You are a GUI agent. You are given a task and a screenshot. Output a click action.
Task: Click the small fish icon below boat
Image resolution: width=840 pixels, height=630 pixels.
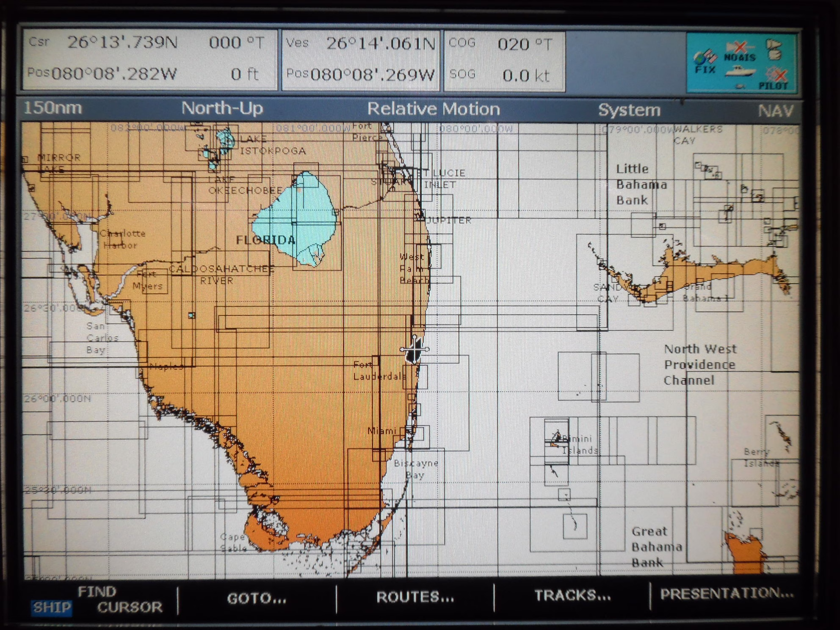(740, 86)
